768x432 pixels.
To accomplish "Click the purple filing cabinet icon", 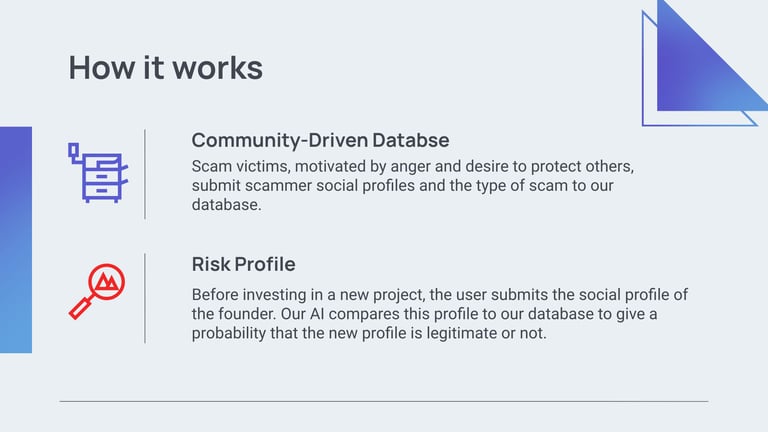I will coord(95,173).
